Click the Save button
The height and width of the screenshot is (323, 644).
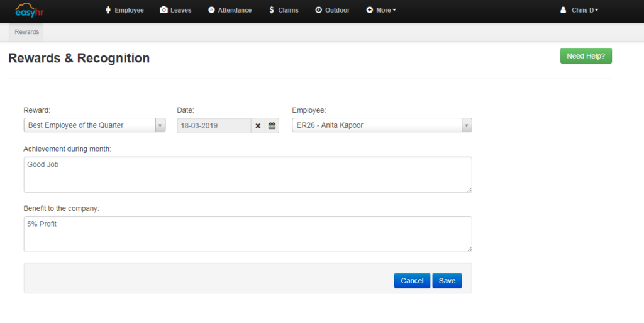(x=447, y=281)
